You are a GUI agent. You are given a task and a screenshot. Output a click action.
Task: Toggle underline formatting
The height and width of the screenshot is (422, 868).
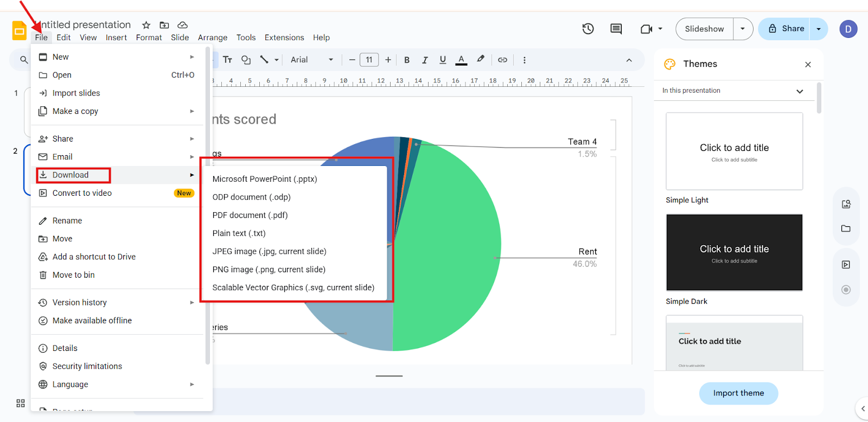click(x=443, y=60)
